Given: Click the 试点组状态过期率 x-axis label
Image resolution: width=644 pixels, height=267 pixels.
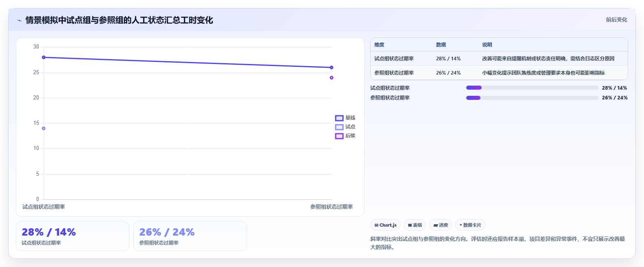Looking at the screenshot, I should pos(44,207).
